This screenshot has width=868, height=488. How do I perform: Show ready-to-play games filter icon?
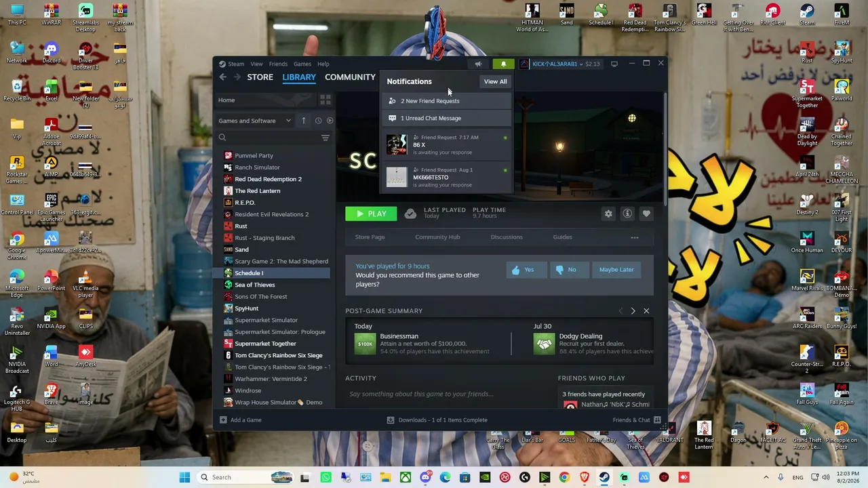(x=330, y=121)
